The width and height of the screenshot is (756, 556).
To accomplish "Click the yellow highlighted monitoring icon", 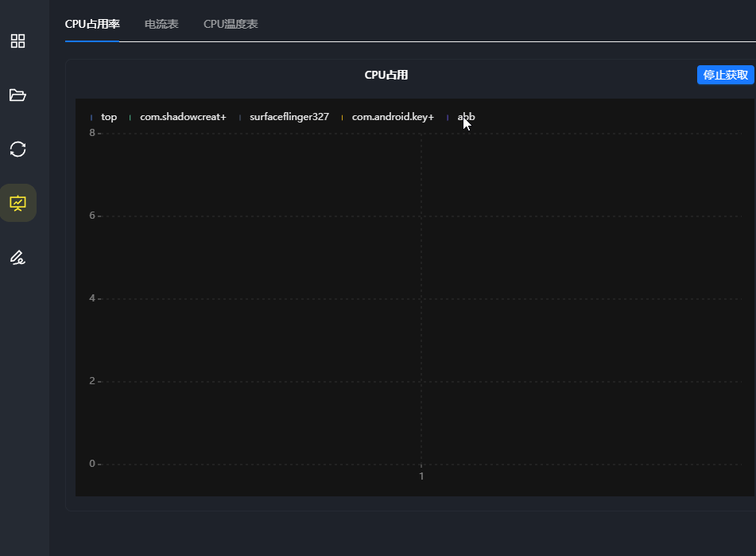I will point(17,203).
